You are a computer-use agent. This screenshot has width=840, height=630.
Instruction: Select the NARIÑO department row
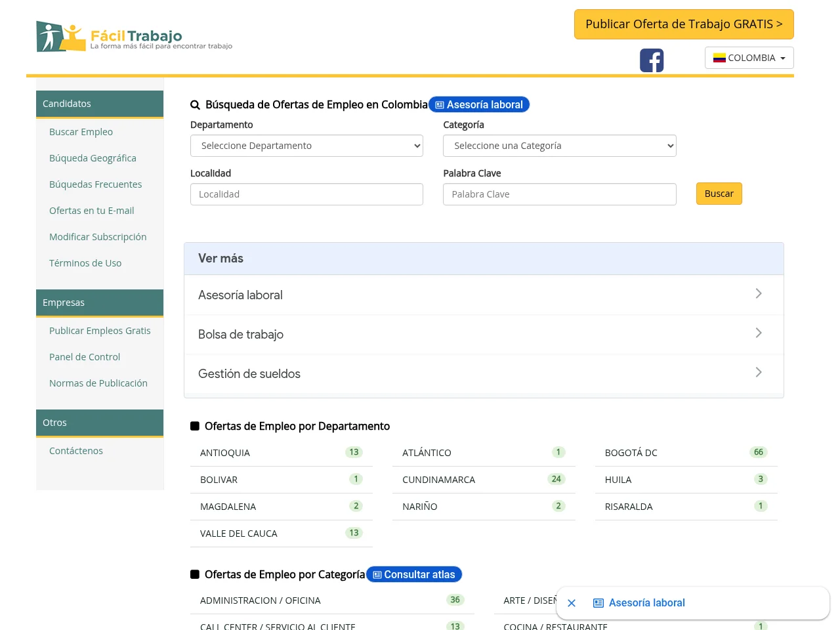click(484, 507)
